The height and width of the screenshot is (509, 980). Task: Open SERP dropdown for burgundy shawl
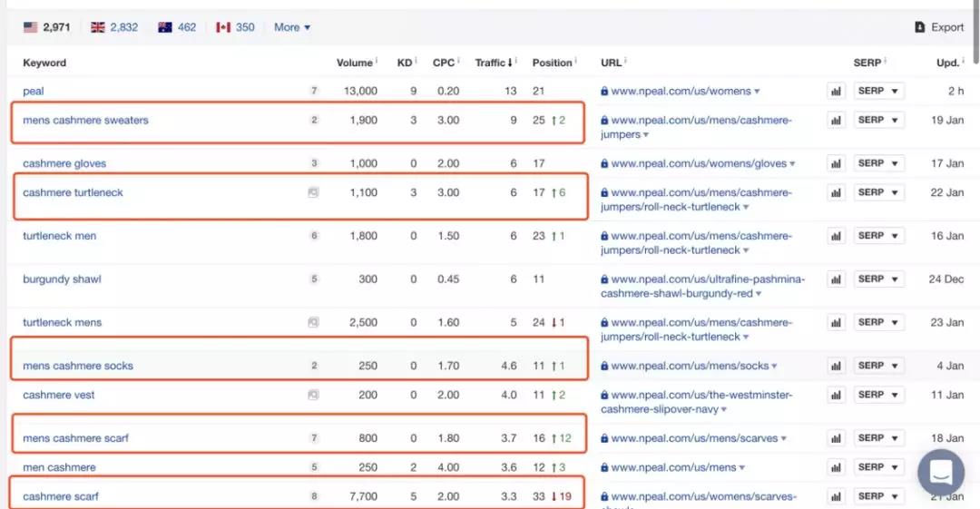click(x=878, y=279)
